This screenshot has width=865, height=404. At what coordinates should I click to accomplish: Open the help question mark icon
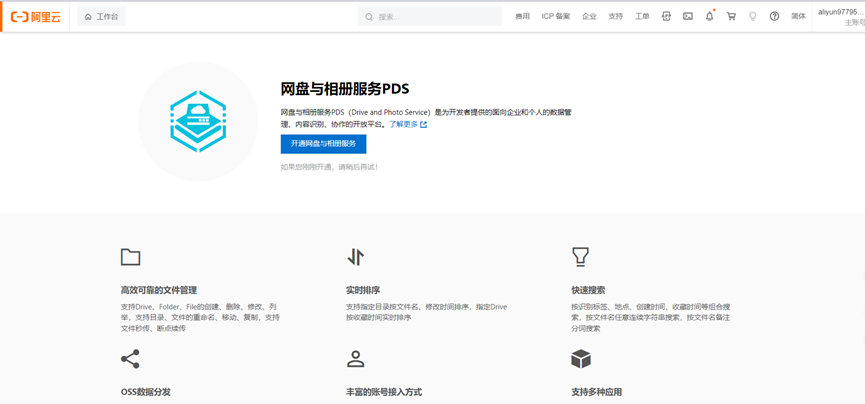click(x=775, y=17)
